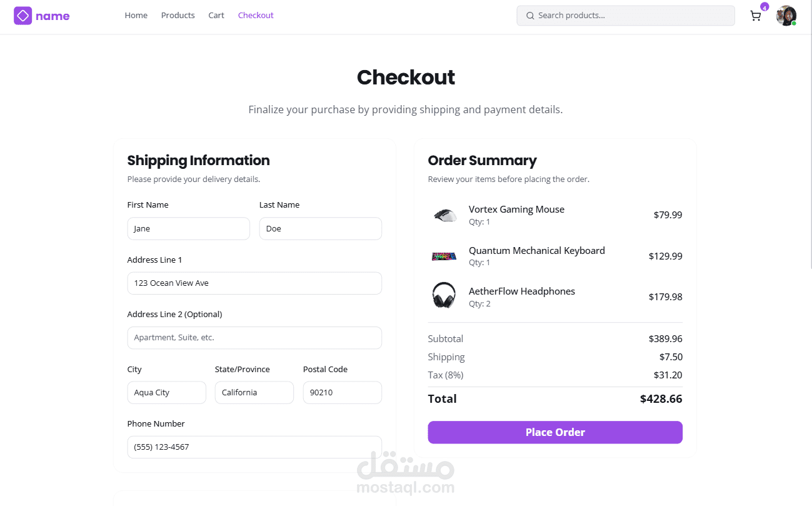Click the First Name input field
Screen dimensions: 812x506
click(188, 229)
